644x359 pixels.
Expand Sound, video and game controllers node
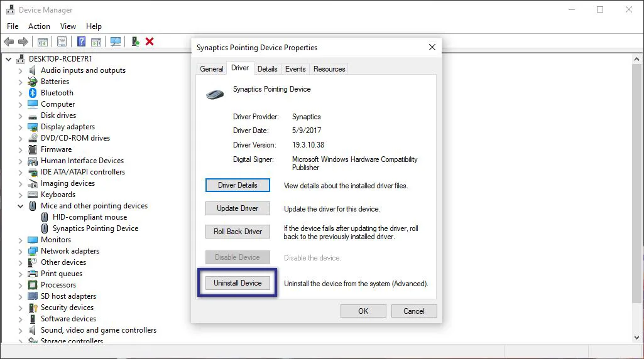(x=20, y=330)
